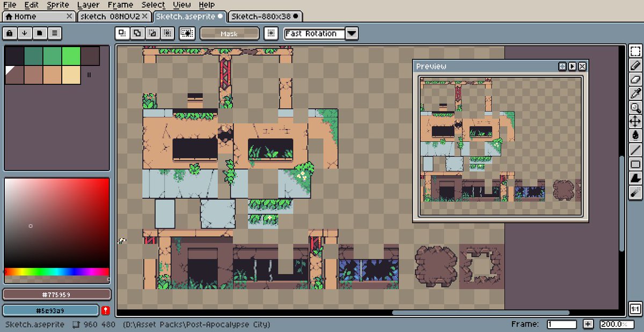The image size is (644, 332).
Task: Click the foreground color #775959 button
Action: click(56, 294)
